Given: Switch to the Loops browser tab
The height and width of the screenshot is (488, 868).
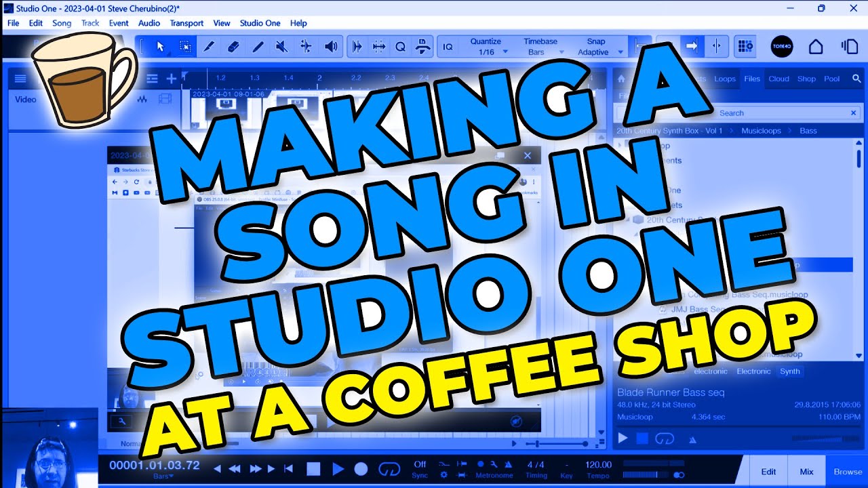Looking at the screenshot, I should point(725,79).
